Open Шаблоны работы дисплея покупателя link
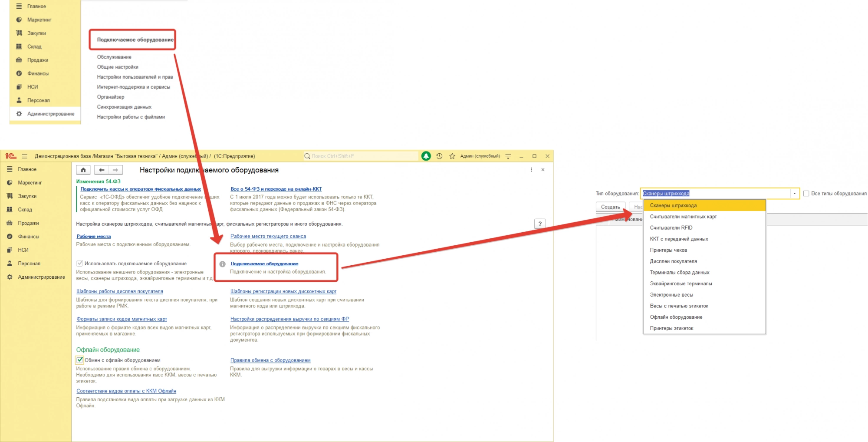Viewport: 868px width, 442px height. pos(120,291)
